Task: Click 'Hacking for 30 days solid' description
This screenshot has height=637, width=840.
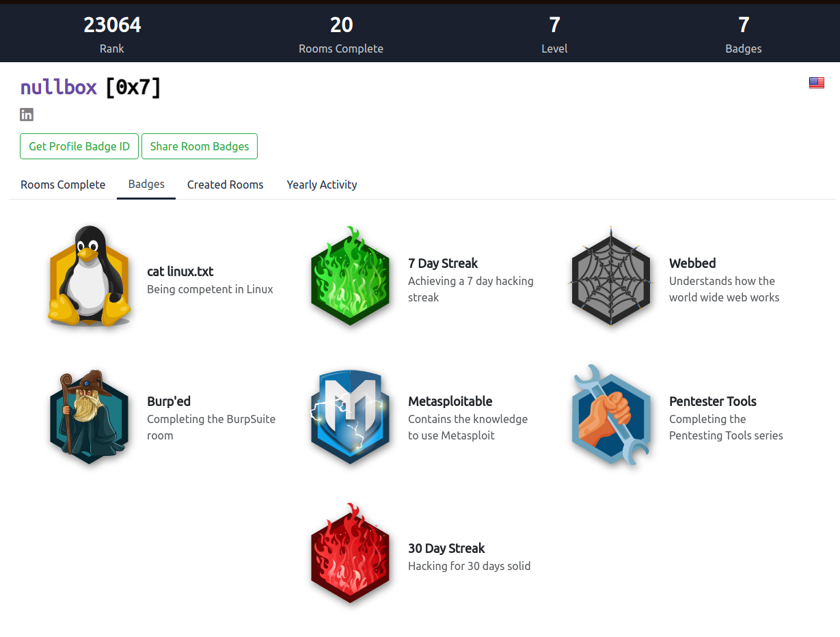Action: click(470, 566)
